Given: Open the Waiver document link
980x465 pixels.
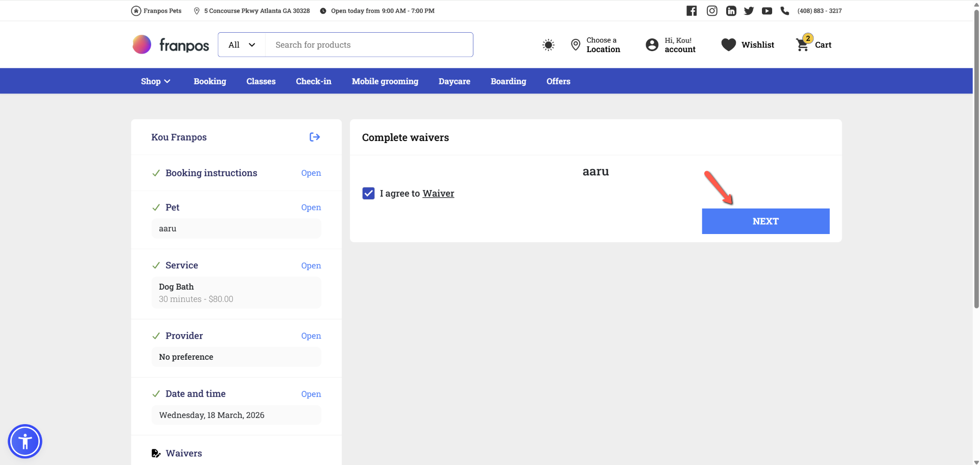Looking at the screenshot, I should [x=438, y=193].
